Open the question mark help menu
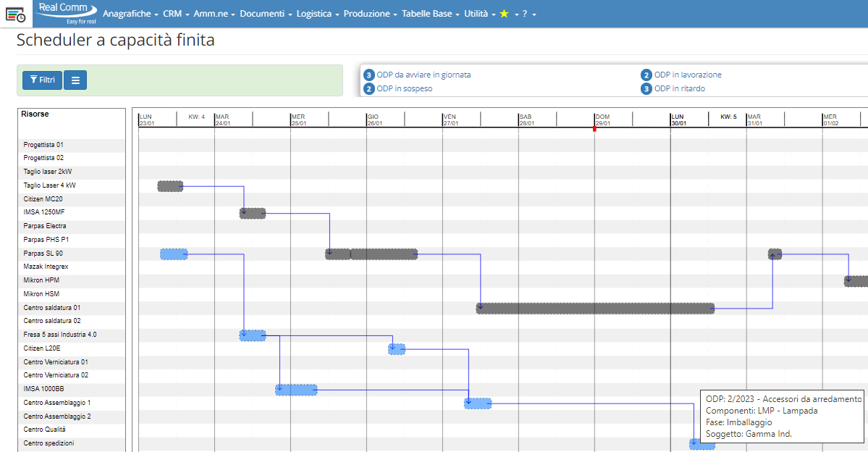 click(x=528, y=14)
